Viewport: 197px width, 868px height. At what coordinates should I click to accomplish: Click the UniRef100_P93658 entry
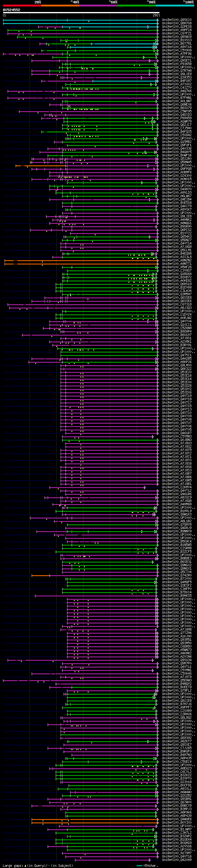click(x=177, y=64)
